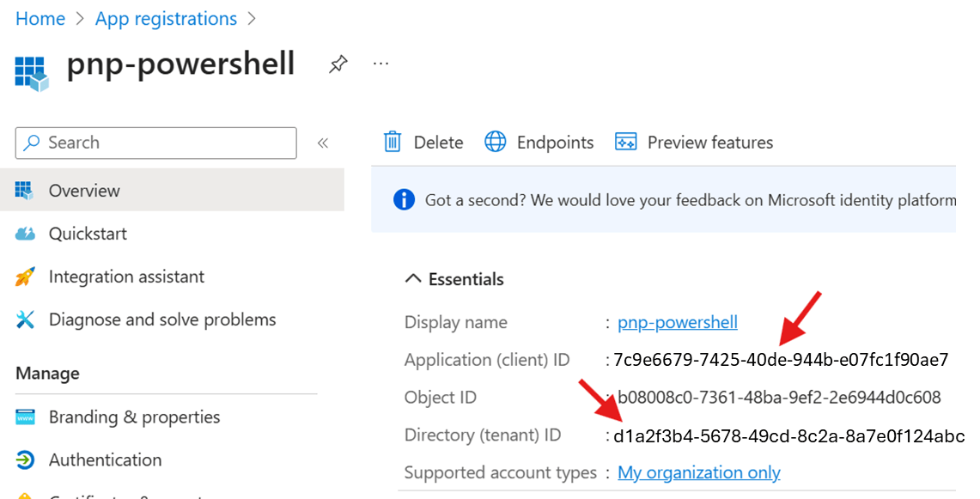Navigate to App registrations breadcrumb
This screenshot has width=980, height=499.
(166, 19)
